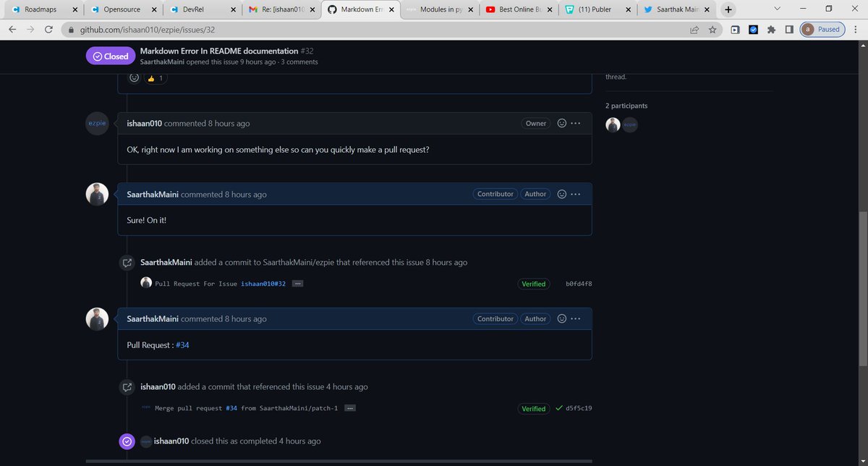
Task: Open the "Merge pull request" commit message
Action: [189, 408]
